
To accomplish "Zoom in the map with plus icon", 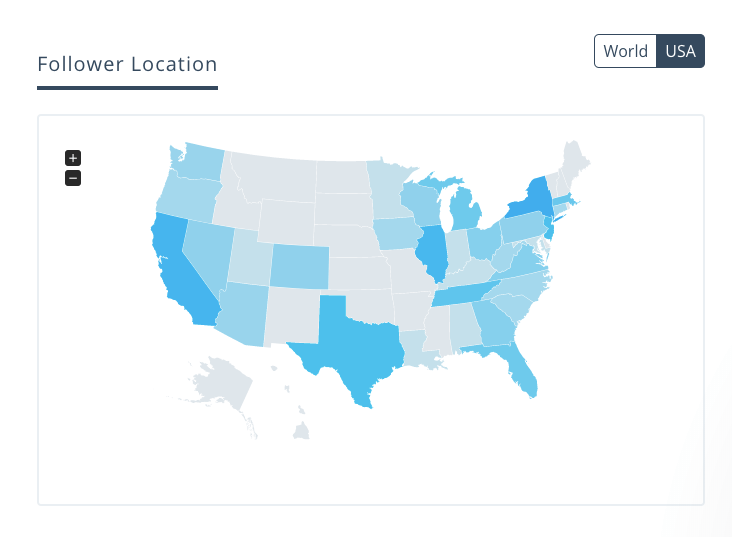I will (x=73, y=158).
